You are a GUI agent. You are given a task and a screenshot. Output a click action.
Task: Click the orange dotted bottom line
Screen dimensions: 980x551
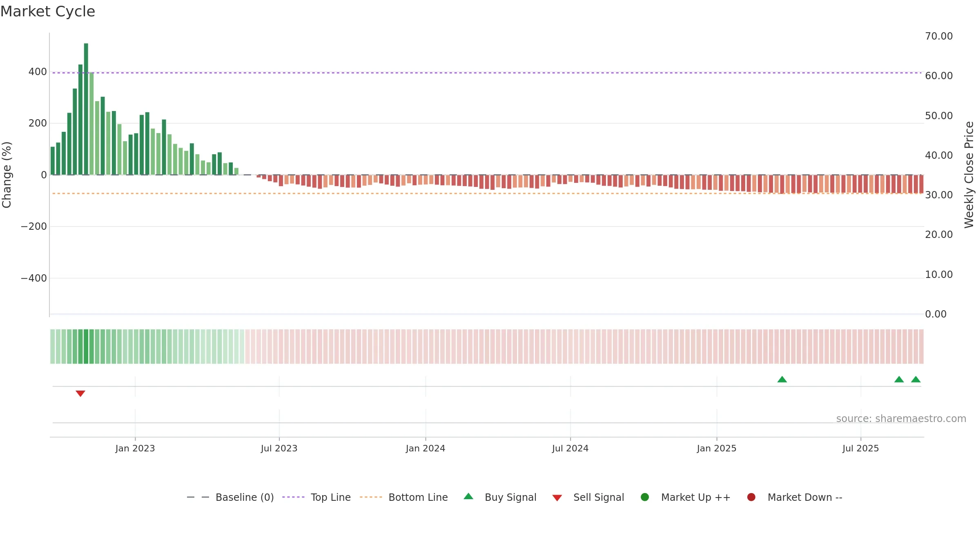click(487, 193)
